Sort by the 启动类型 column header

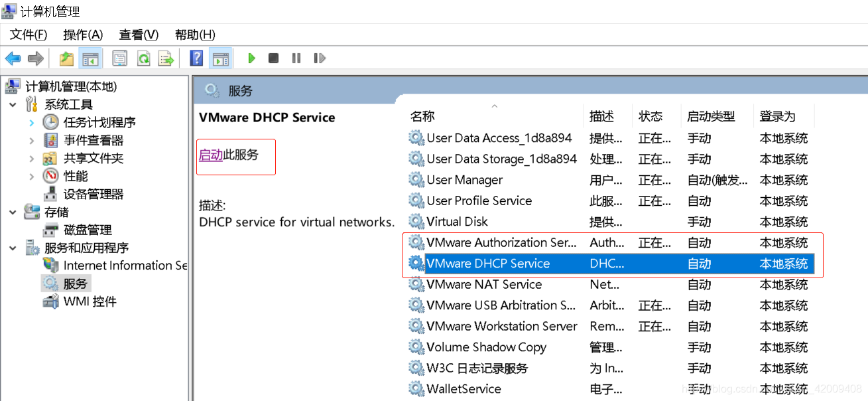coord(712,117)
